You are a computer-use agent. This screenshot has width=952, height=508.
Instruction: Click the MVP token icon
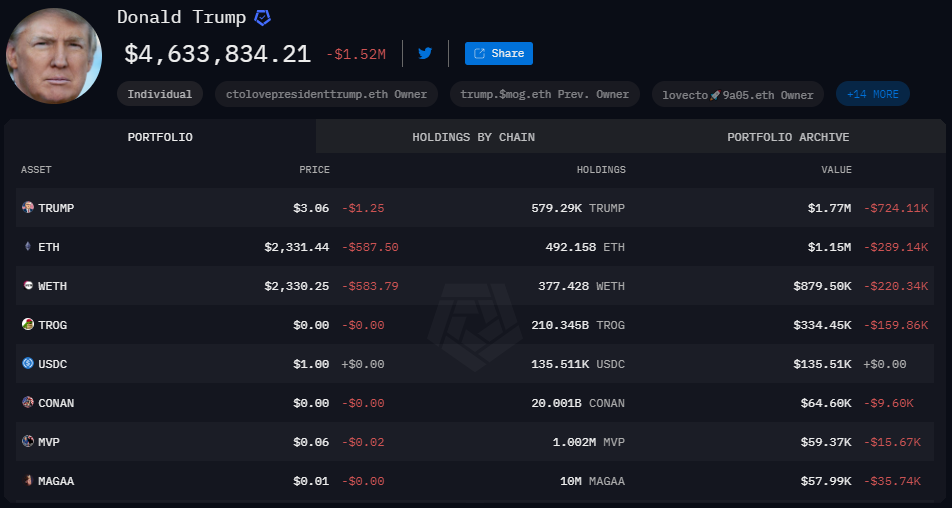(28, 442)
